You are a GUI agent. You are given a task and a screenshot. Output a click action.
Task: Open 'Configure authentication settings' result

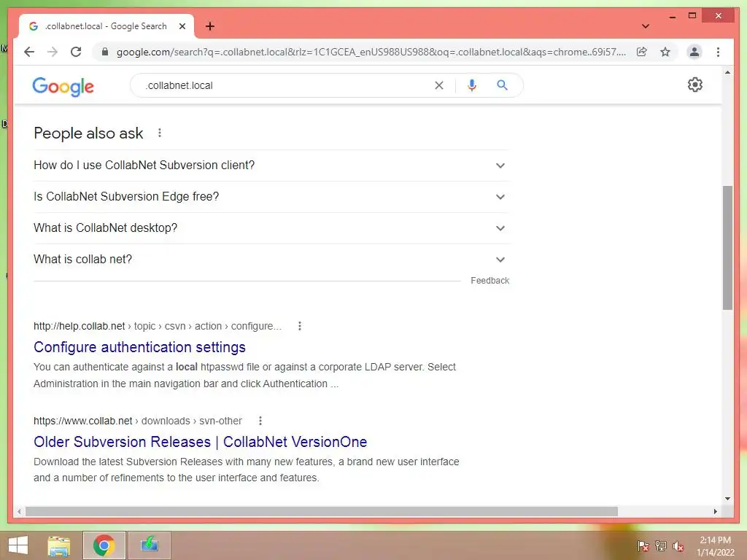point(139,347)
